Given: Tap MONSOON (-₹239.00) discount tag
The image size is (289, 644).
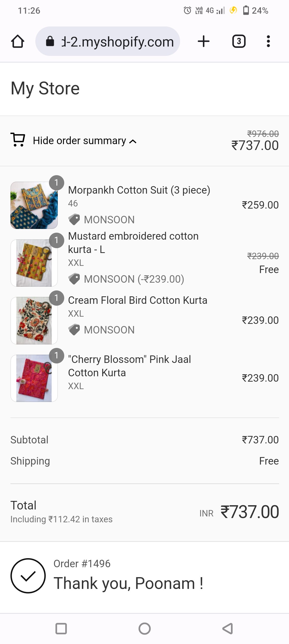Looking at the screenshot, I should pyautogui.click(x=126, y=279).
